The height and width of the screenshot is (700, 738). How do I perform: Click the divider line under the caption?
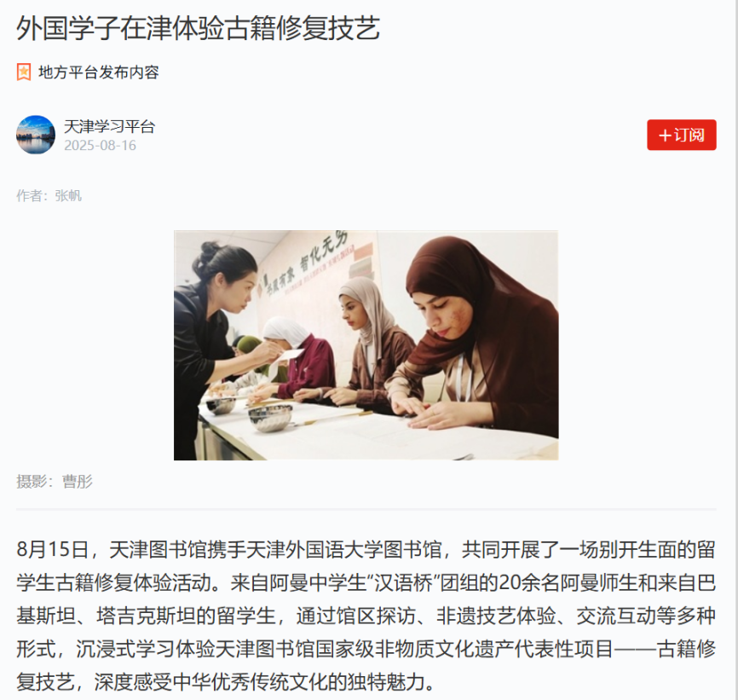point(366,509)
